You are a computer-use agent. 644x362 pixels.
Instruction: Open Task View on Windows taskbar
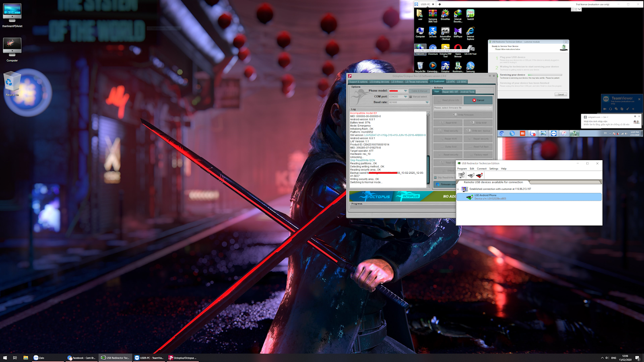[15, 358]
